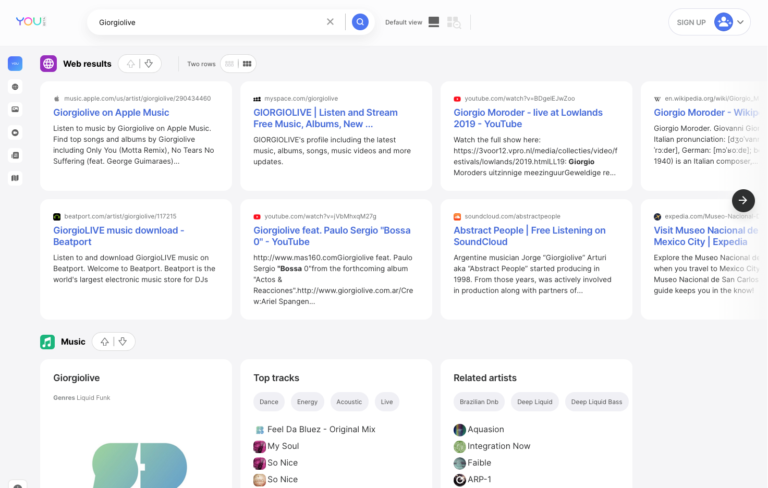Screen dimensions: 768x488
Task: Open GiorgioLIVE music download Beatport link
Action: (119, 236)
